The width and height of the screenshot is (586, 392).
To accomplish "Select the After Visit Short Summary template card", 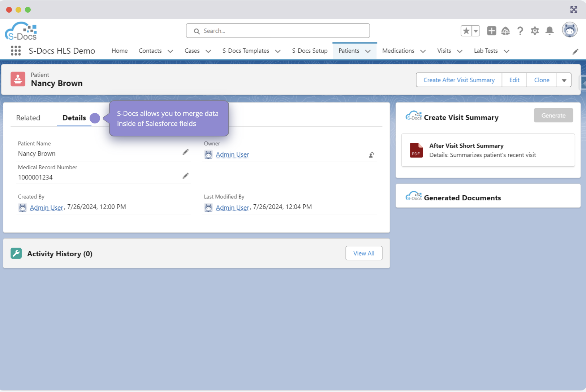I will coord(488,150).
